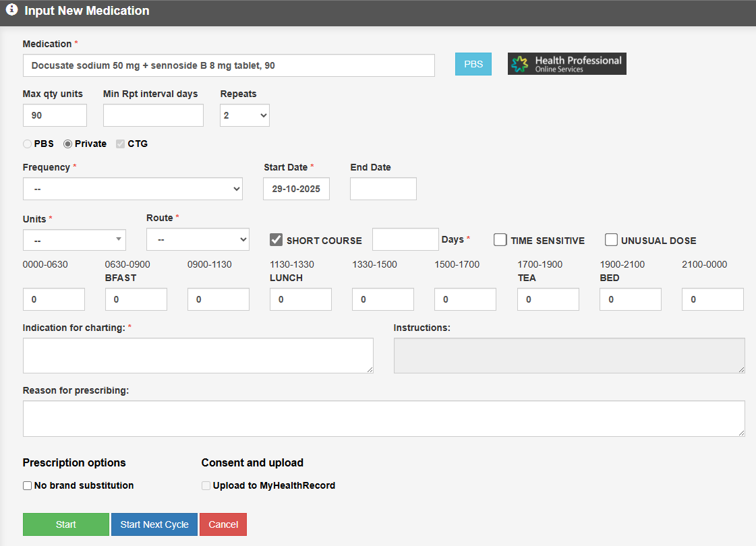This screenshot has width=756, height=546.
Task: Select the PBS radio button
Action: pos(27,144)
